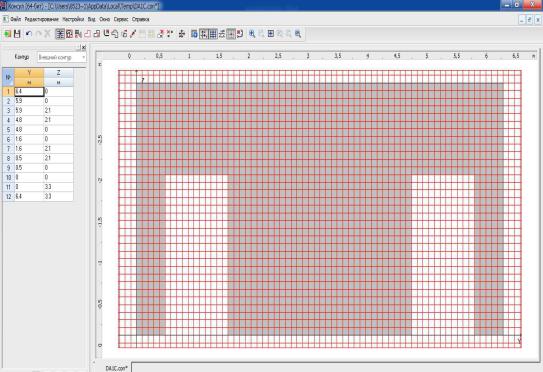Toggle the coordinates table panel toolbar button
Viewport: 543px width, 372px height.
[60, 34]
